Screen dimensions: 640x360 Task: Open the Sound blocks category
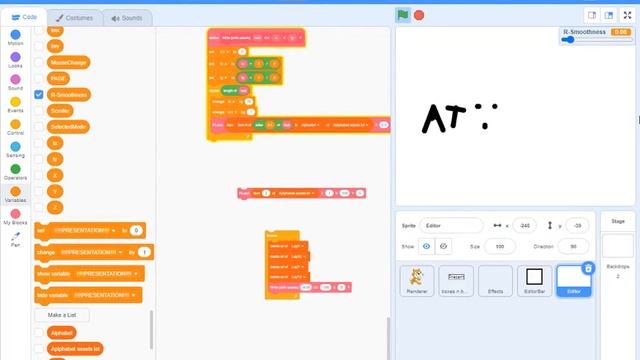15,82
